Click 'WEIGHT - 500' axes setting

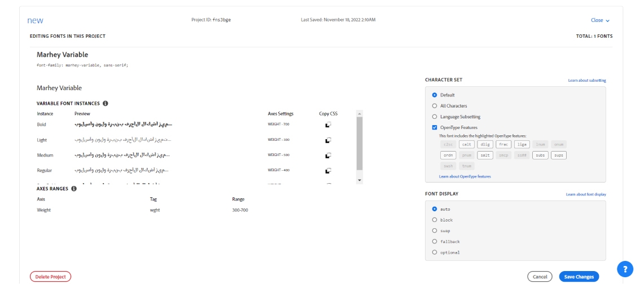[x=278, y=155]
